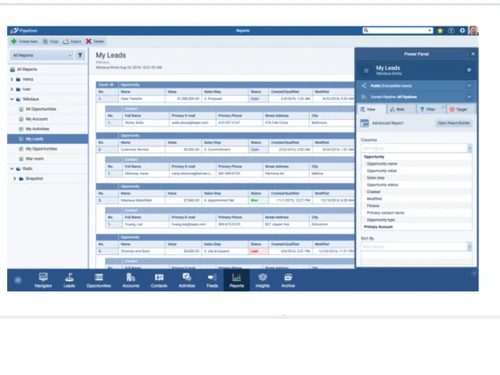Screen dimensions: 500x375
Task: Select Sales step in Columns list
Action: coord(375,178)
